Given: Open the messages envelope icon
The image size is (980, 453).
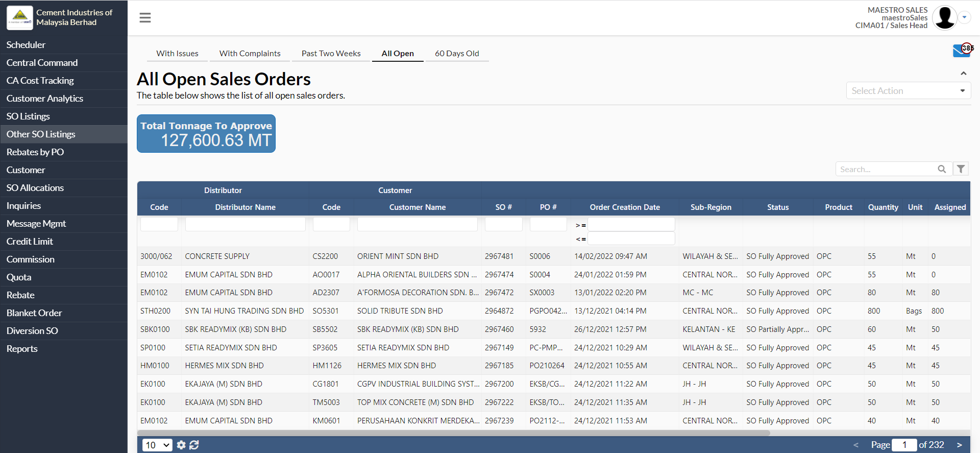Looking at the screenshot, I should click(961, 51).
